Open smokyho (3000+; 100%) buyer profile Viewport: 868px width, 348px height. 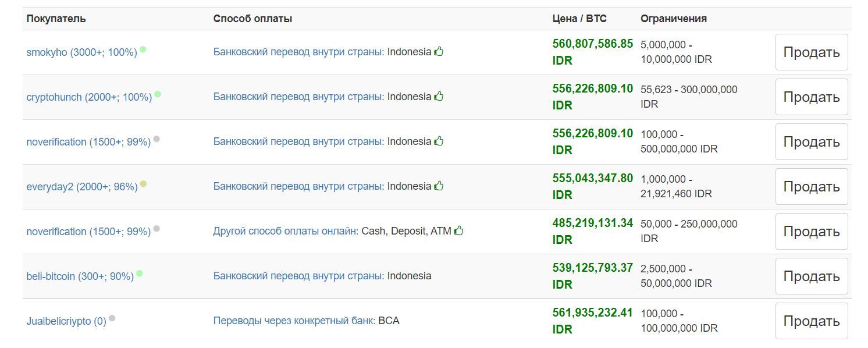click(x=81, y=52)
